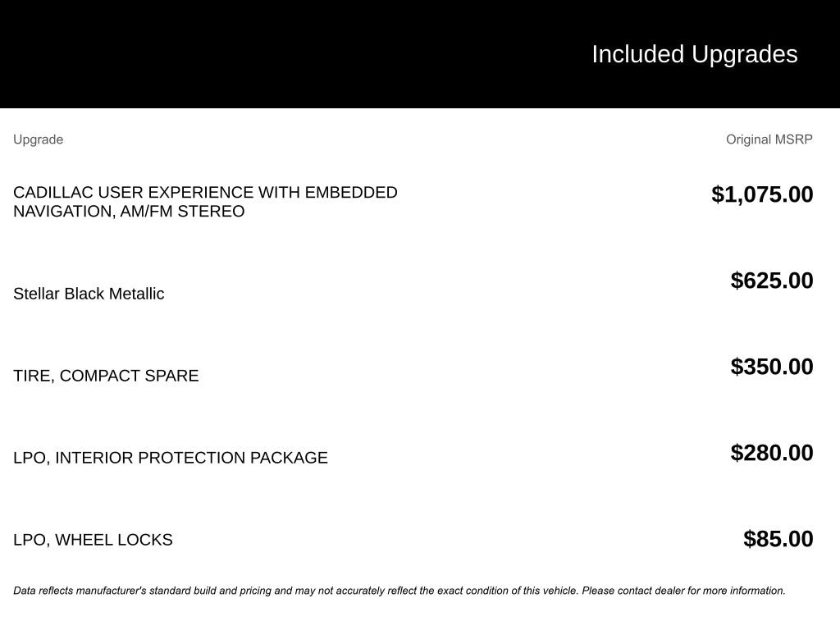Click the Original MSRP column header

coord(769,139)
